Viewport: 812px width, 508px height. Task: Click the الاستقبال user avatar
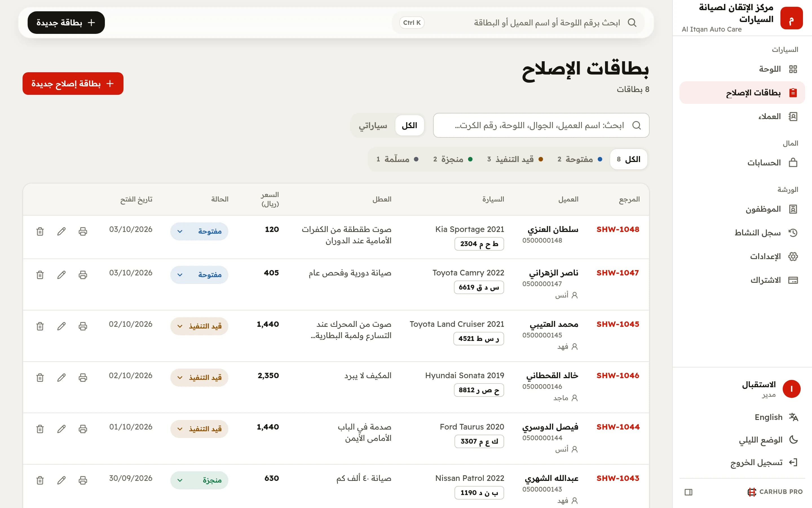tap(791, 389)
